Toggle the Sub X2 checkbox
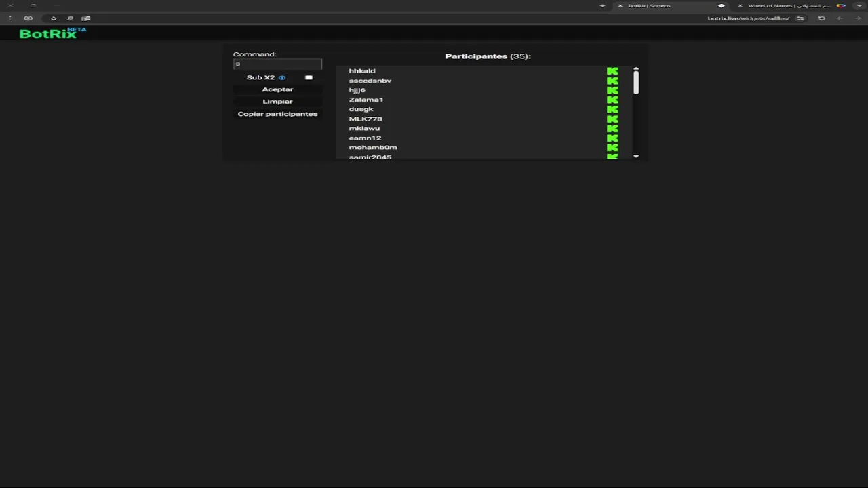Screen dimensions: 868x488 (309, 77)
